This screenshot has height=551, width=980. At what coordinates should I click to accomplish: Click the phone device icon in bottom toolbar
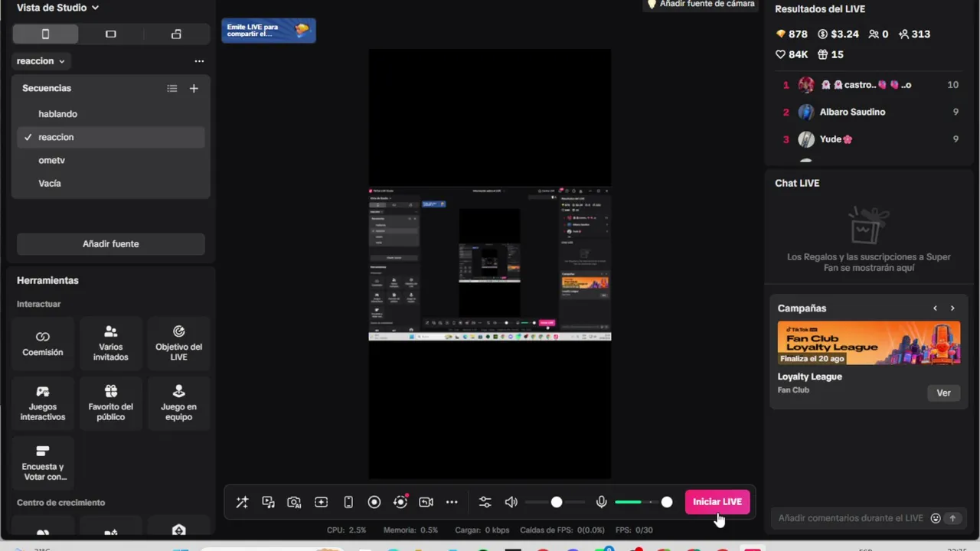348,502
